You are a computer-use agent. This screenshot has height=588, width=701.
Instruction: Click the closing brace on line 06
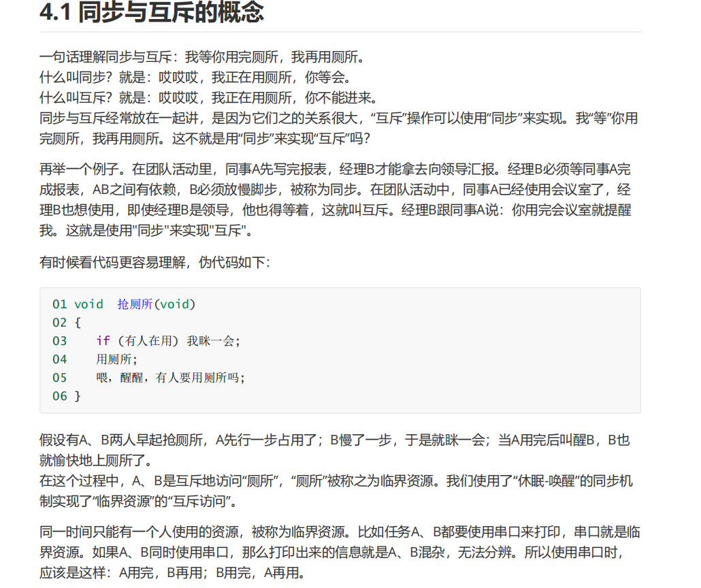point(77,395)
